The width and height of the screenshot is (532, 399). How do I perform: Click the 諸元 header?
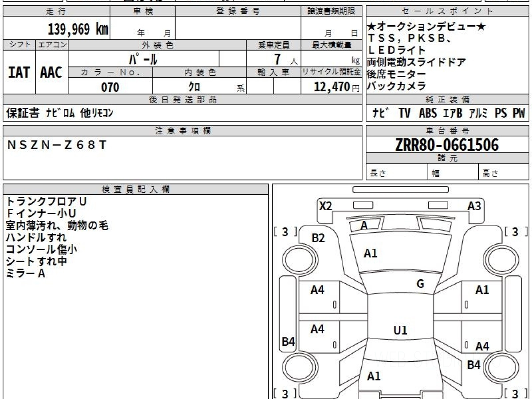pyautogui.click(x=447, y=158)
